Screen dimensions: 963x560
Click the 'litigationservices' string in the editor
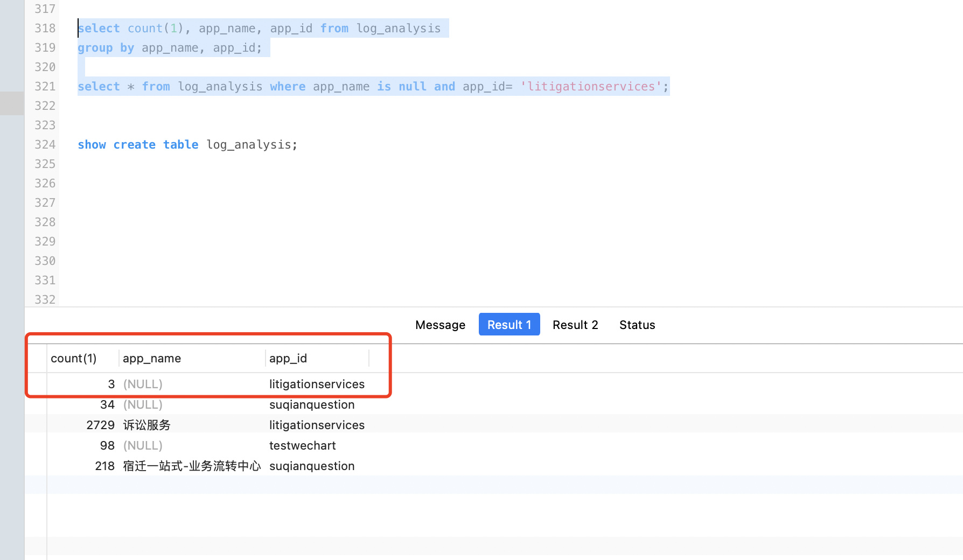(590, 86)
